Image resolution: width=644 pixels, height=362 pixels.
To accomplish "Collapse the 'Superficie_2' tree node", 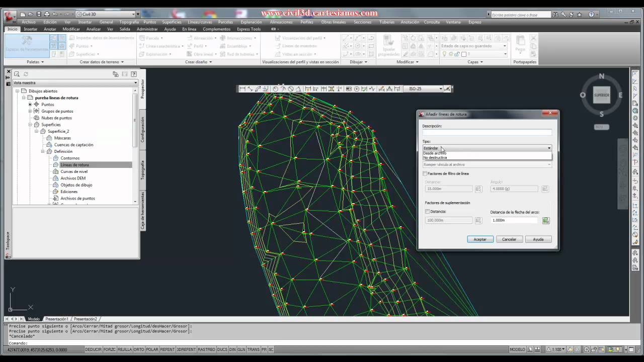I will [37, 131].
